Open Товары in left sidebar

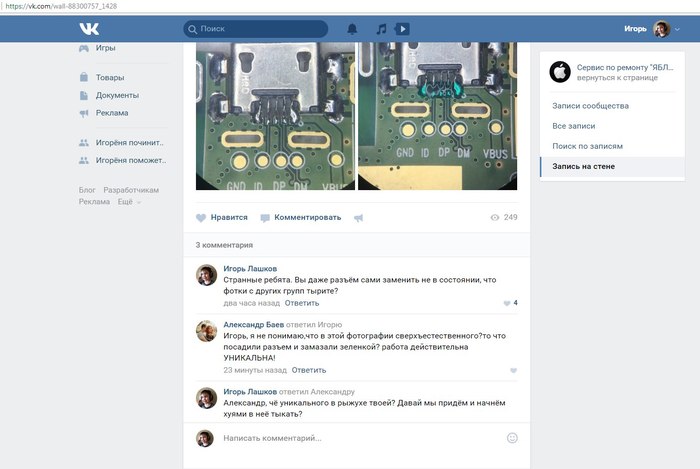[x=110, y=77]
